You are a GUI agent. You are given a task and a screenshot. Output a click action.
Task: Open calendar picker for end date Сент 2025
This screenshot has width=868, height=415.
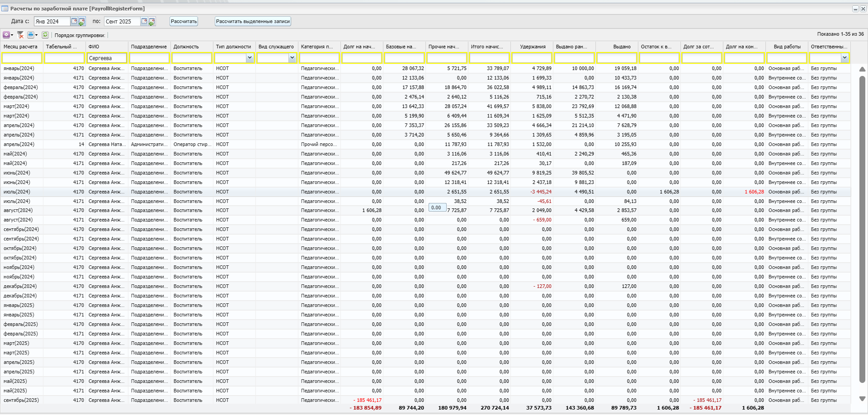(x=144, y=21)
